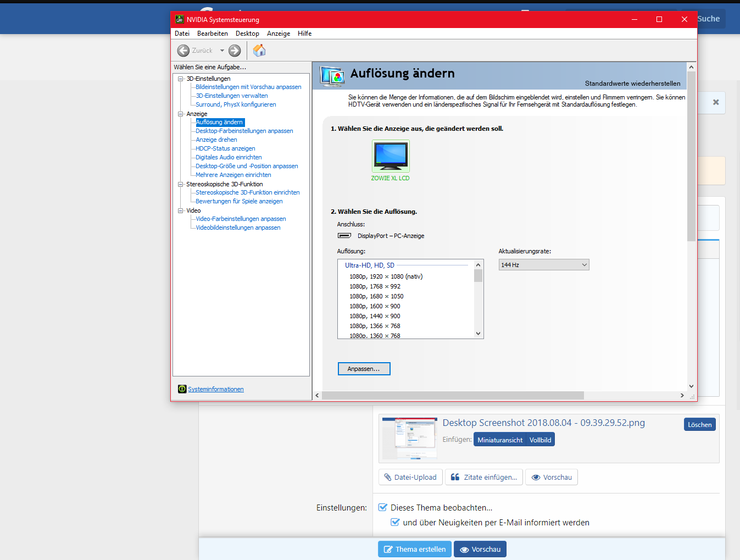Open Desktop-Farbeinstellungen anpassen
740x560 pixels.
(244, 131)
